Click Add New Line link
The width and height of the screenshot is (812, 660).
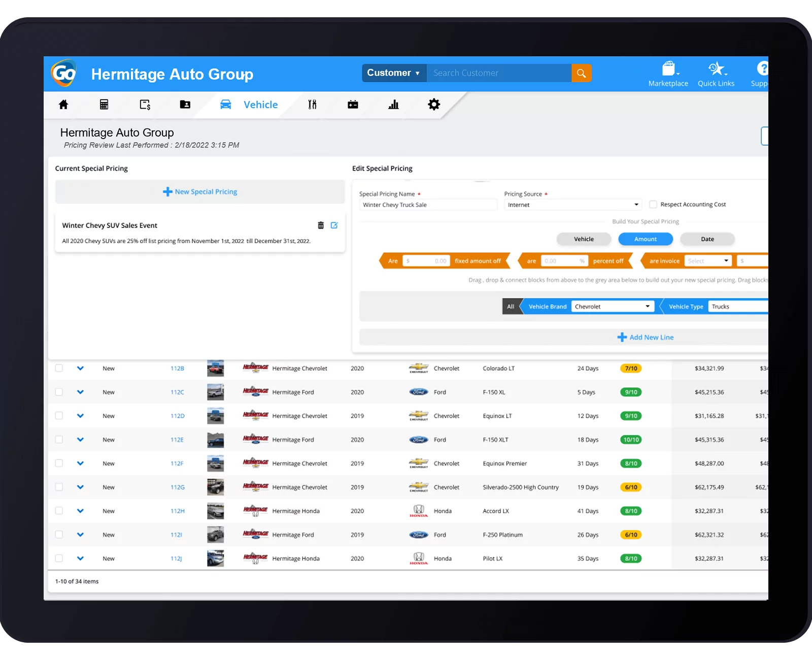pyautogui.click(x=646, y=337)
